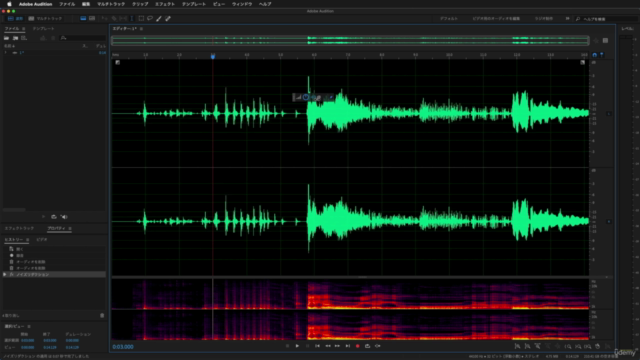
Task: Click the fast forward transport button
Action: [x=338, y=346]
